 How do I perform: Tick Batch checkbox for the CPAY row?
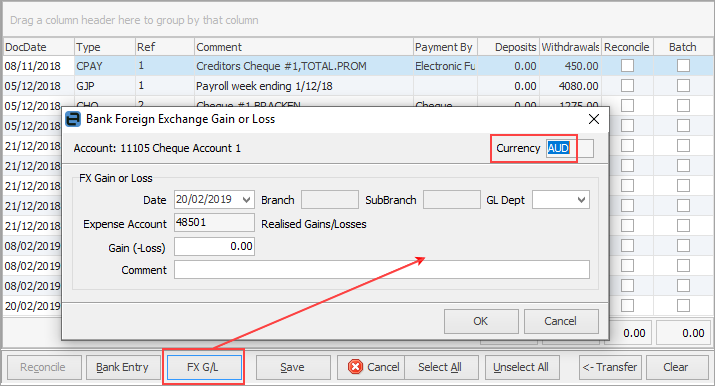tap(683, 66)
